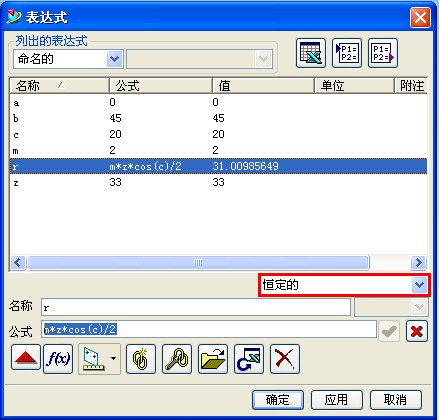The width and height of the screenshot is (439, 420).
Task: Click the 公式 column header
Action: click(x=161, y=86)
